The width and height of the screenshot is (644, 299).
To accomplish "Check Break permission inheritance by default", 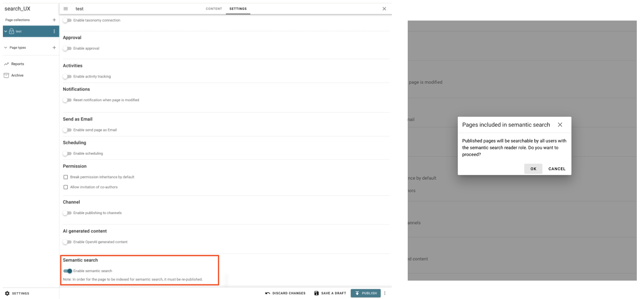I will [x=66, y=177].
